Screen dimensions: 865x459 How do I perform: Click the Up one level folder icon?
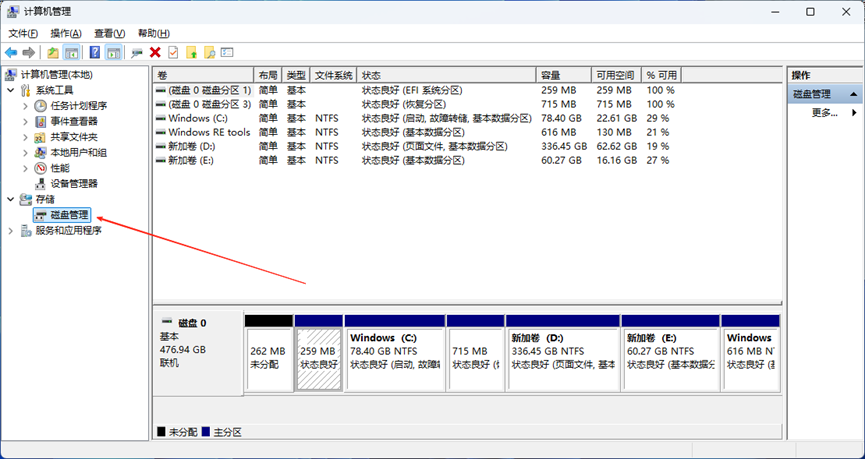pyautogui.click(x=53, y=52)
